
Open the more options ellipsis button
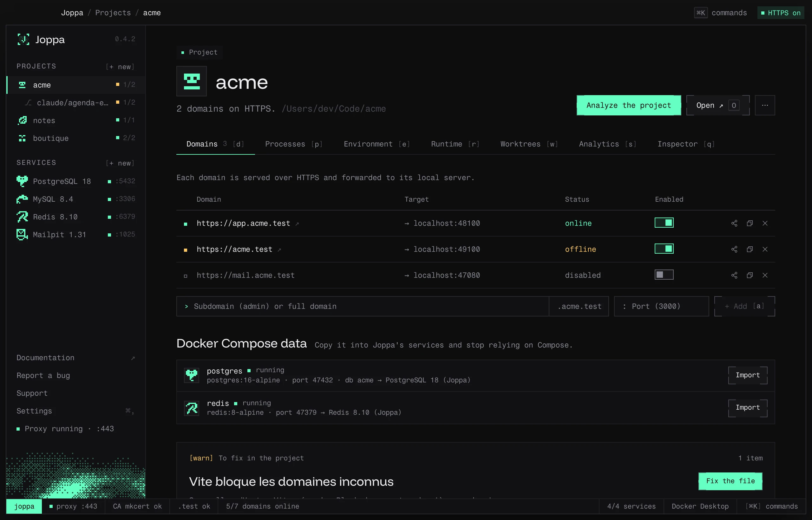pos(765,105)
